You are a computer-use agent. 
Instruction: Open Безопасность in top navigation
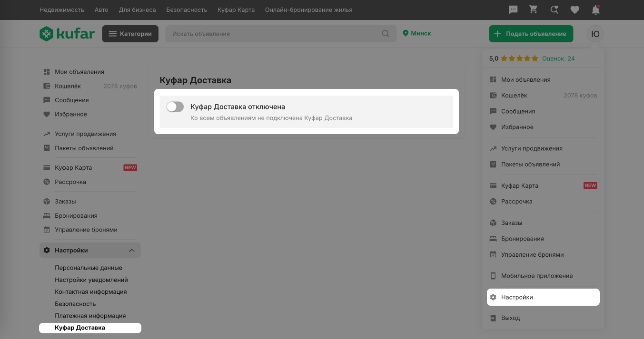tap(187, 10)
